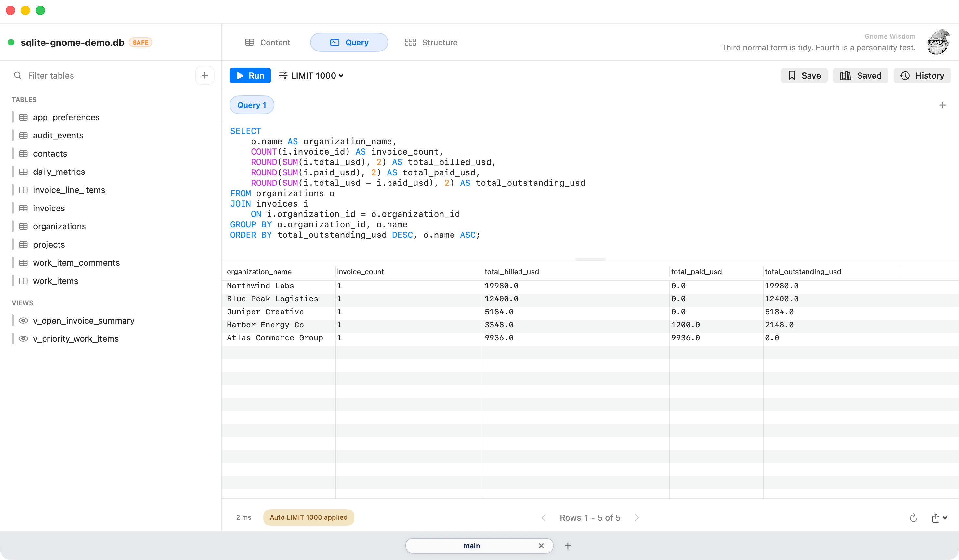Click the editor results split handle

[x=590, y=259]
